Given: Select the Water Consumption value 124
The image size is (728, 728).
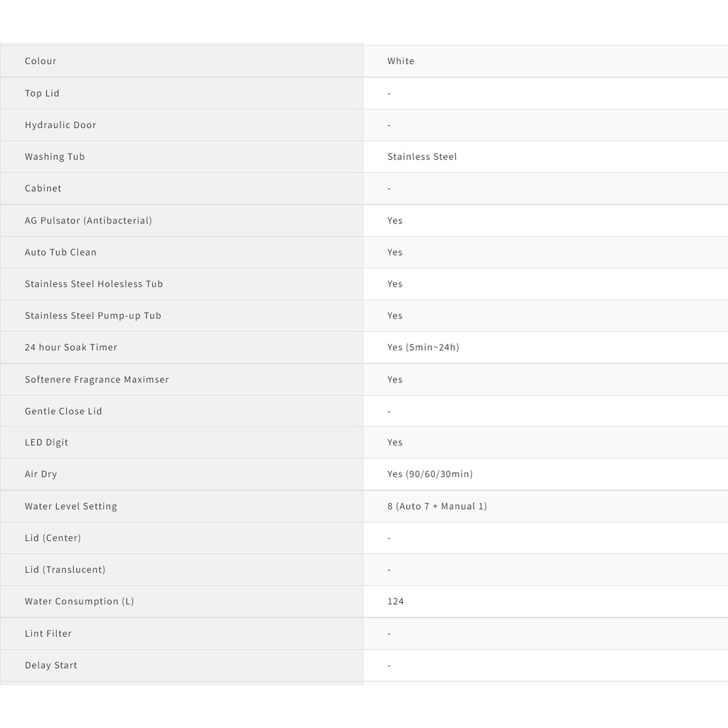Looking at the screenshot, I should [395, 601].
